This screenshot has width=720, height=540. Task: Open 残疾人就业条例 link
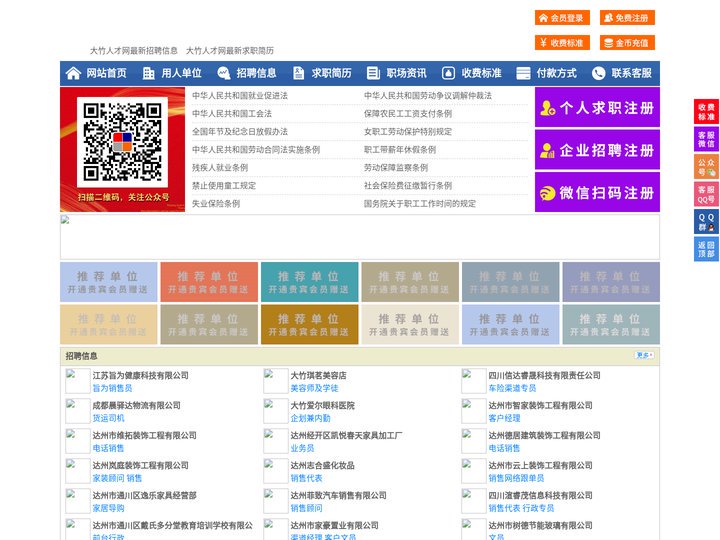click(220, 168)
